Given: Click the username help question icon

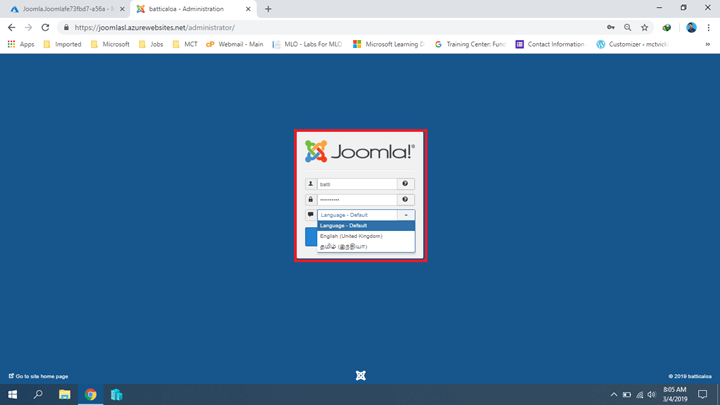Looking at the screenshot, I should click(x=405, y=184).
